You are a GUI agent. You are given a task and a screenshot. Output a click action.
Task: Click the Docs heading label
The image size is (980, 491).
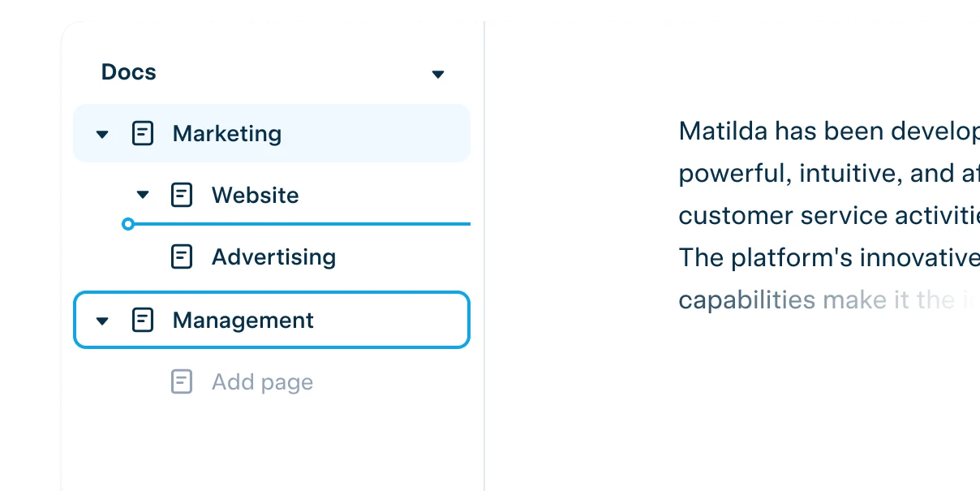tap(128, 71)
